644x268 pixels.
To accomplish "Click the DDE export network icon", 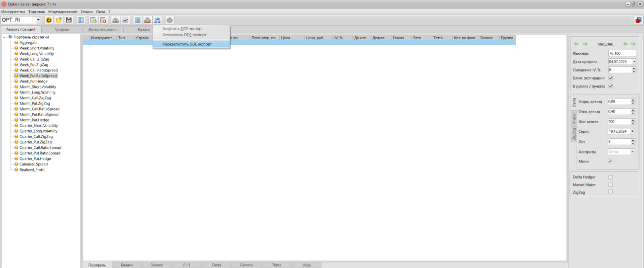I will coord(157,20).
